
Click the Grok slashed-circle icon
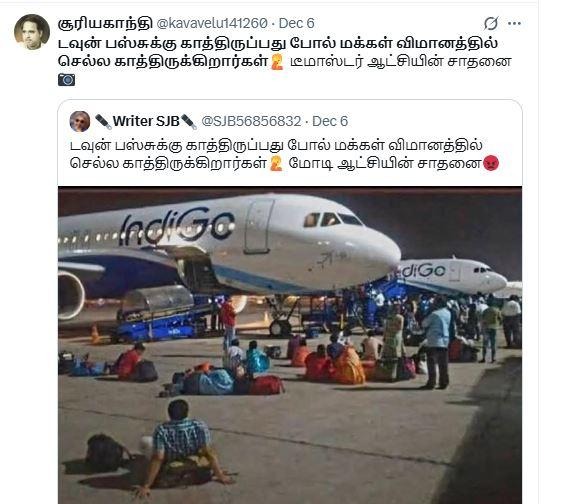coord(491,23)
